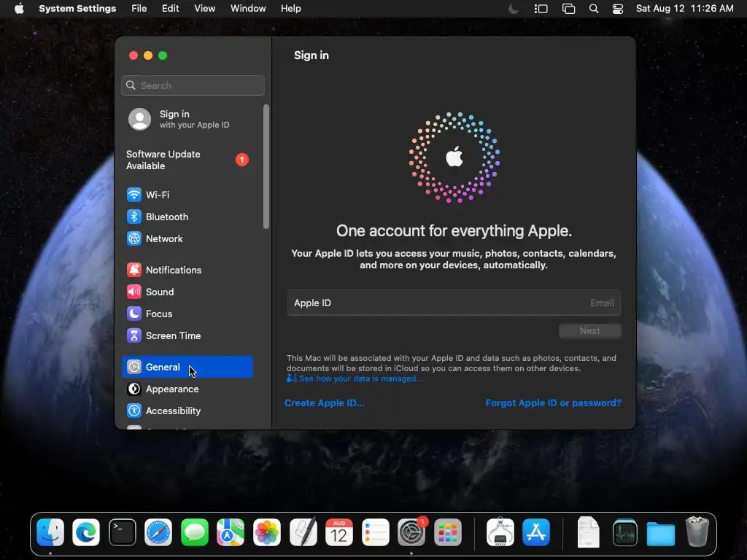This screenshot has width=747, height=560.
Task: Click the Focus moon icon in menu bar
Action: click(x=514, y=9)
